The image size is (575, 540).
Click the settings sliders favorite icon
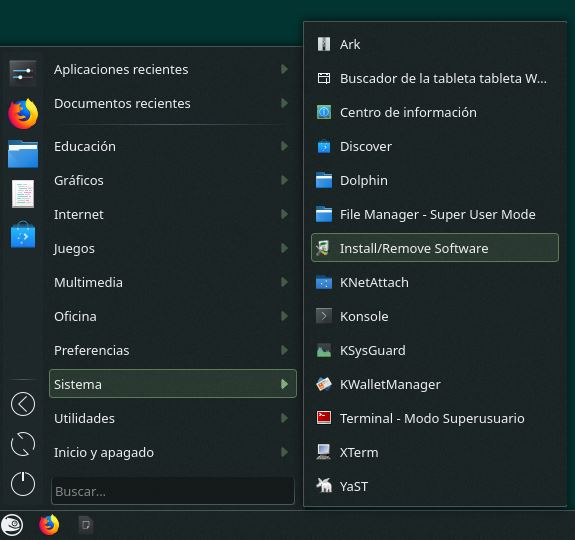23,72
